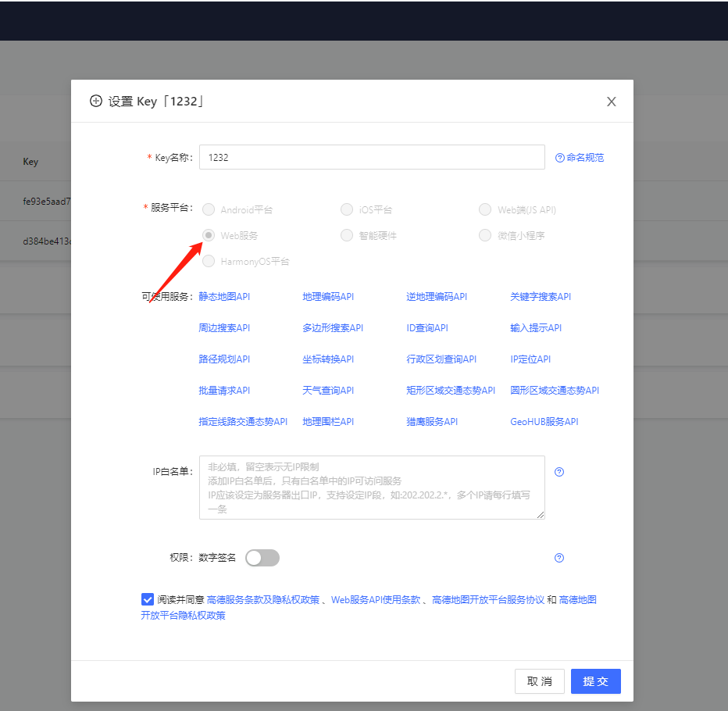728x711 pixels.
Task: Click the 取消 cancel button
Action: (x=540, y=681)
